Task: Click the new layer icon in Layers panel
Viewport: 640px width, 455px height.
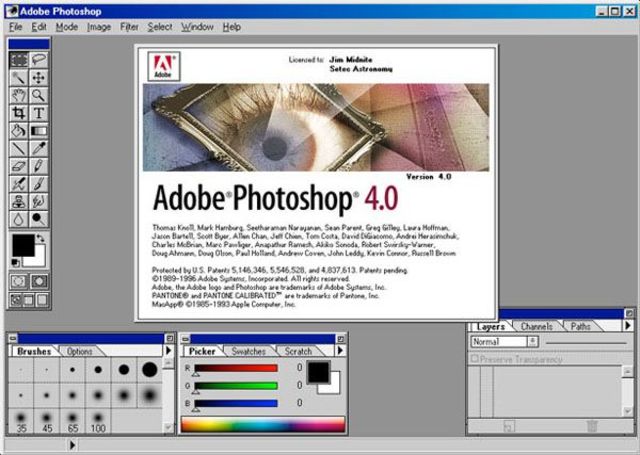Action: pos(509,426)
